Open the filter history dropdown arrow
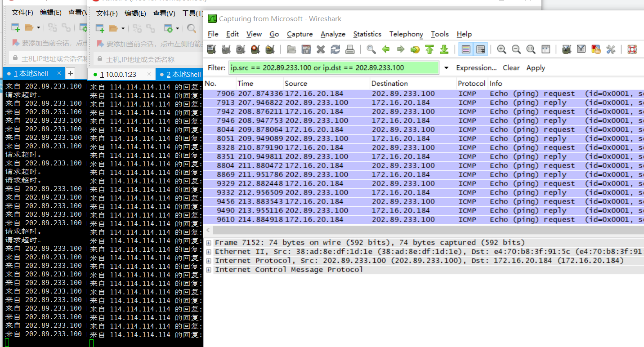The height and width of the screenshot is (347, 644). click(447, 68)
